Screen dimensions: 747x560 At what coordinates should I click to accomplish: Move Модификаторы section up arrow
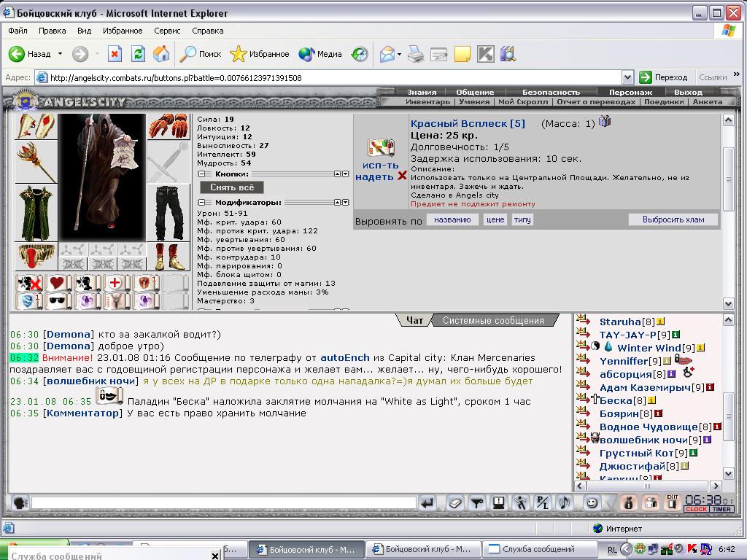click(337, 203)
